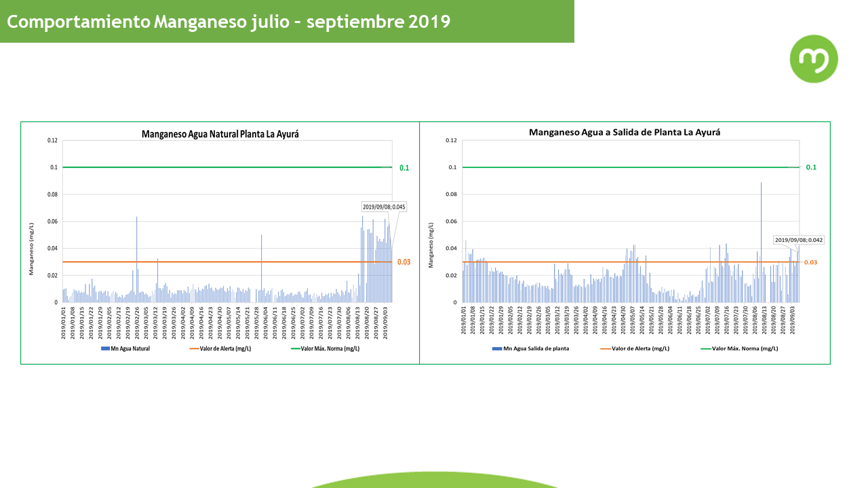The height and width of the screenshot is (488, 868).
Task: Click the data label 2019/09/08; 0.042
Action: [799, 240]
